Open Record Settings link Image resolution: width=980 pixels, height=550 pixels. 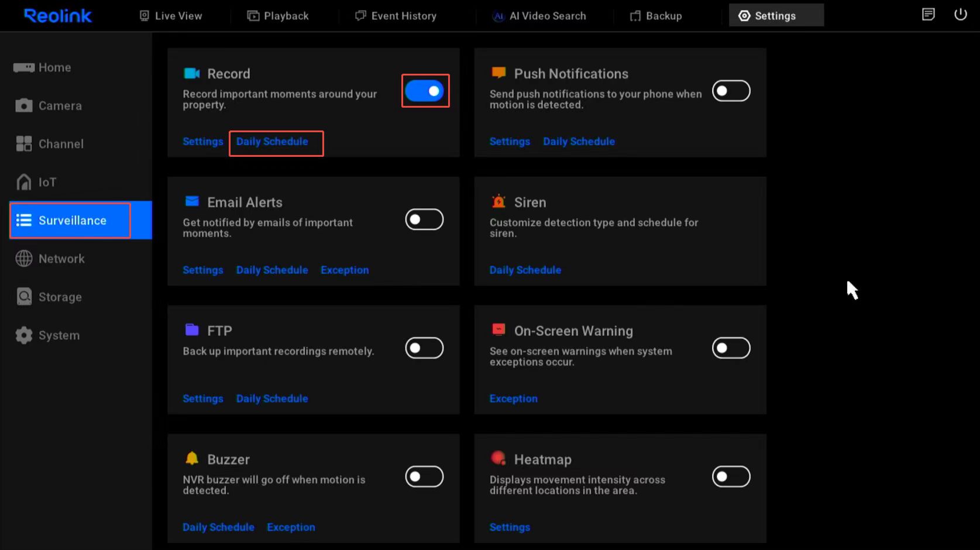(x=203, y=142)
